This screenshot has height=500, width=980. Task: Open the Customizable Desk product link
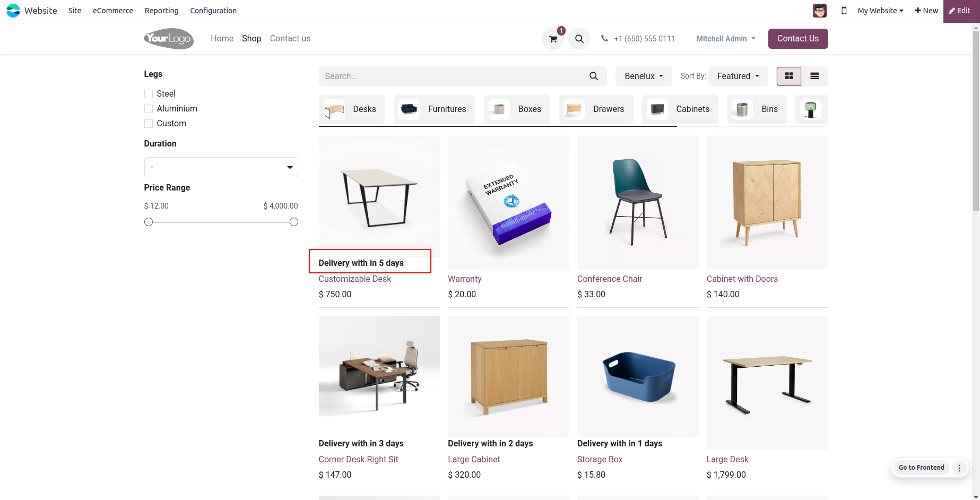coord(354,279)
